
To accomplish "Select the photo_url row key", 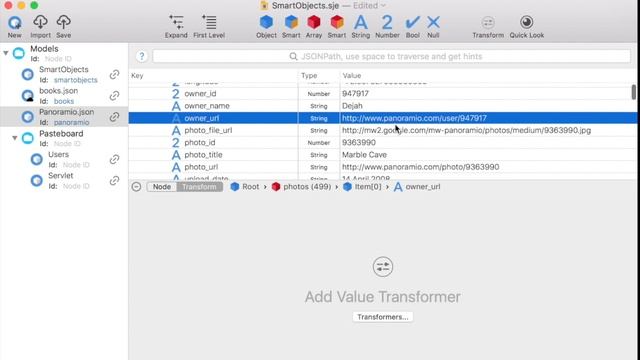I will (201, 167).
